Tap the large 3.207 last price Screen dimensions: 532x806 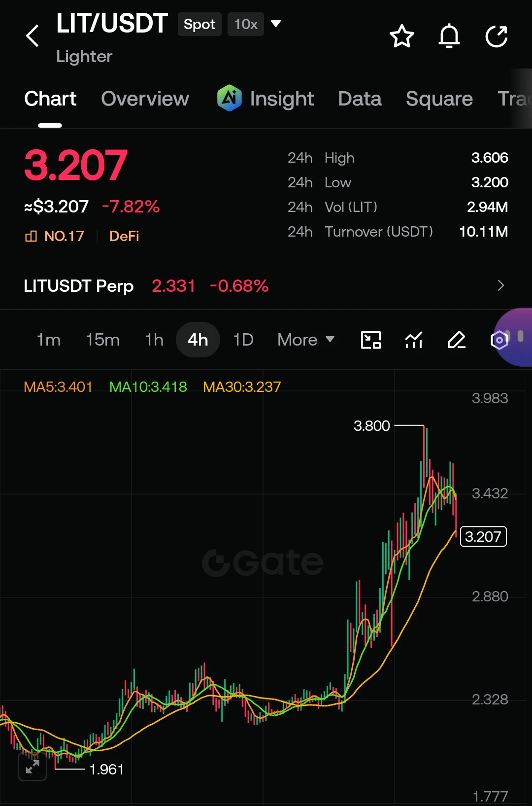click(76, 165)
